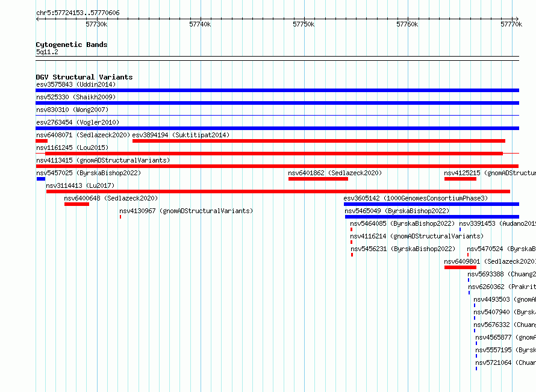
Task: Select the nsv5470524 small red marker
Action: (x=468, y=255)
